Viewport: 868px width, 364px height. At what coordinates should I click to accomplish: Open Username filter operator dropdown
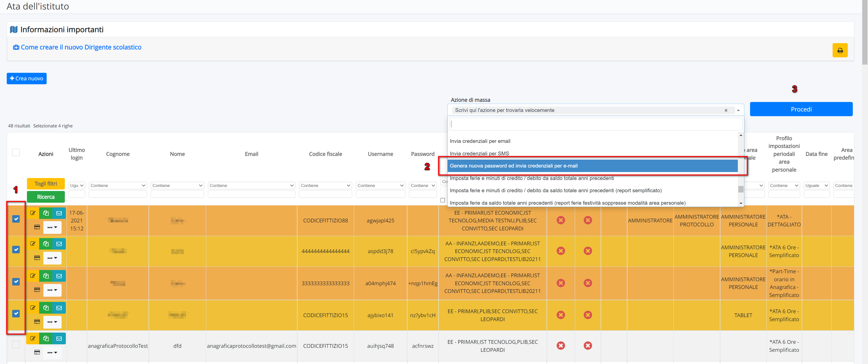381,186
